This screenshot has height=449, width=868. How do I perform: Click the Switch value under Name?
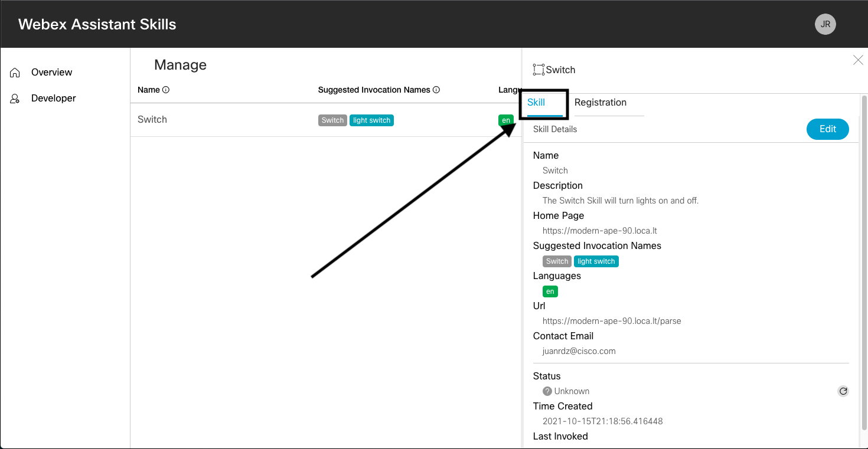coord(555,171)
